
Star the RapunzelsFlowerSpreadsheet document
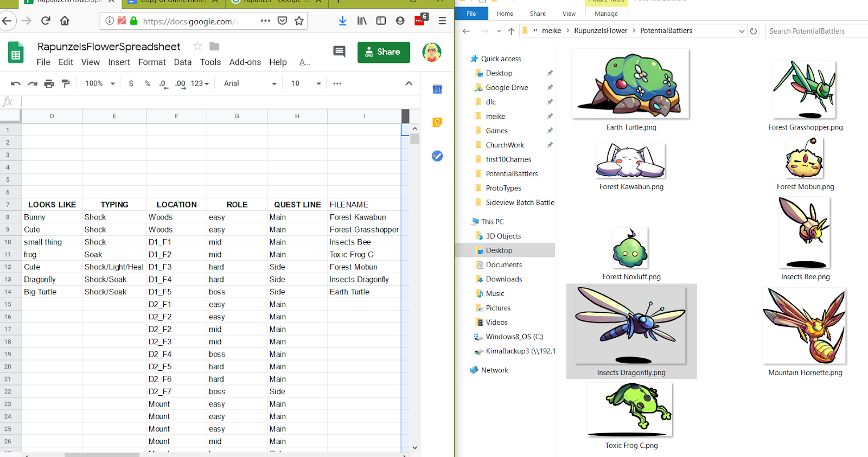[197, 47]
